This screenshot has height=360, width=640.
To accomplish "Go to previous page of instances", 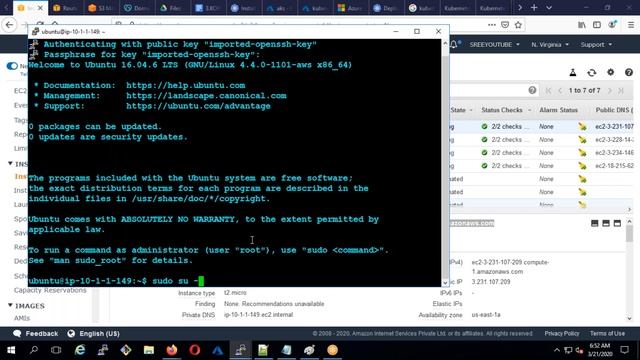I will pos(560,91).
